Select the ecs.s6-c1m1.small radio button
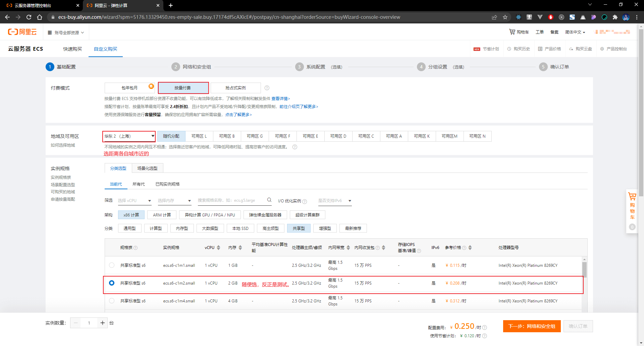Screen dimensions: 644x346 coord(112,265)
